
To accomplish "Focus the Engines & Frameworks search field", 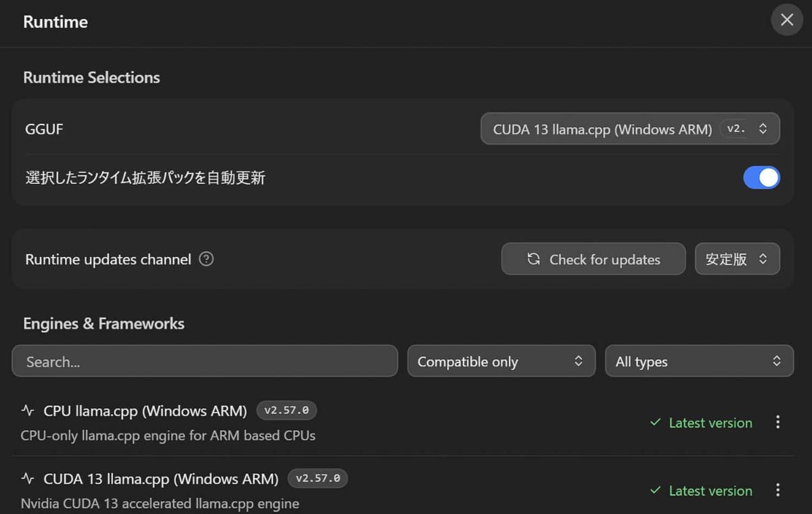I will pos(204,361).
